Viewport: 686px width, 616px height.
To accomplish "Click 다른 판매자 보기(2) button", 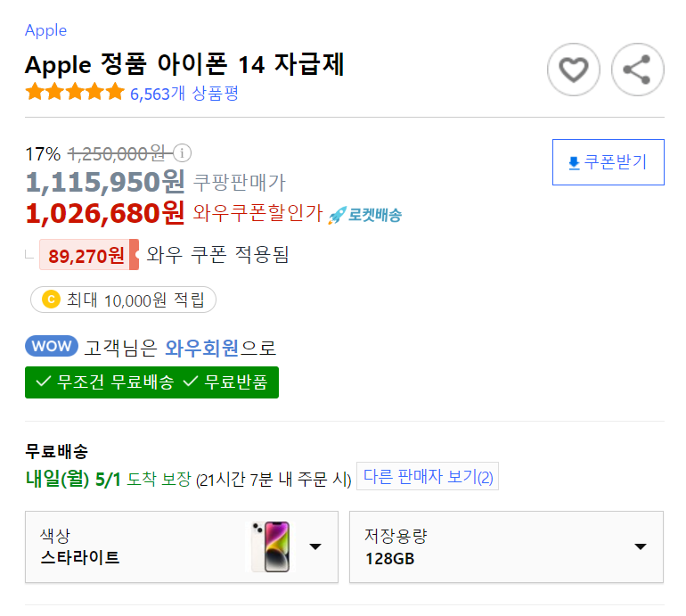I will tap(428, 476).
